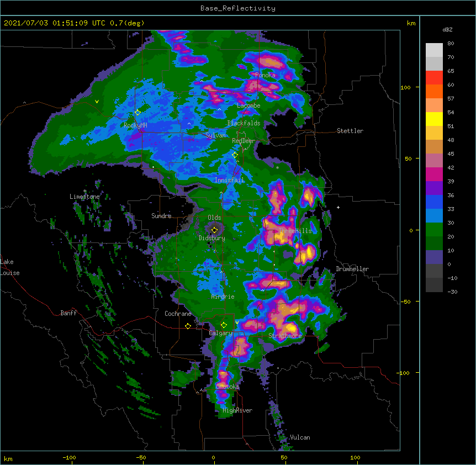The image size is (476, 465).
Task: Click the Lacombe city label
Action: [248, 105]
